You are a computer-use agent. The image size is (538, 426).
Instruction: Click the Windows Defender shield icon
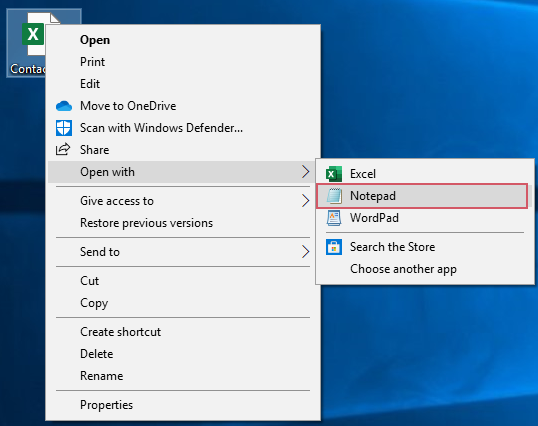pyautogui.click(x=64, y=128)
